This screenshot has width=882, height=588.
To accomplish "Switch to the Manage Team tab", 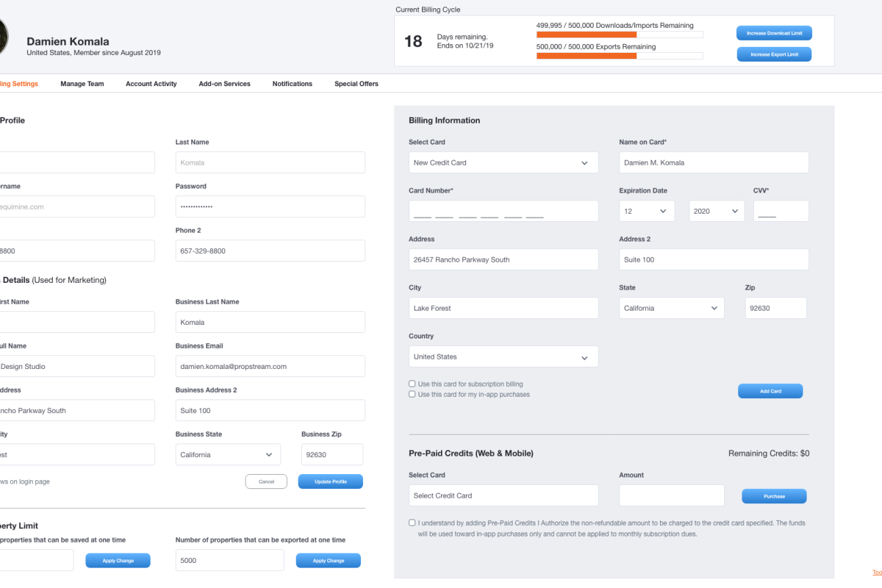I will click(82, 84).
